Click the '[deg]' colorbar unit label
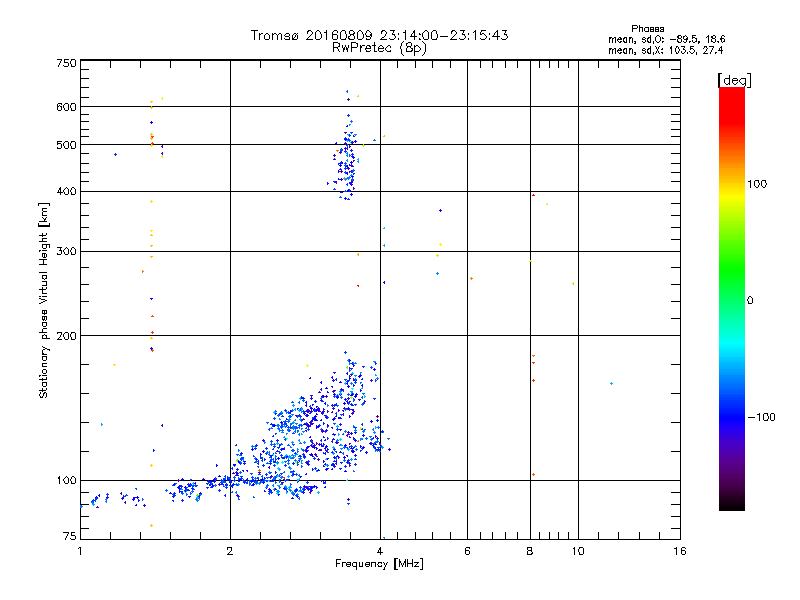This screenshot has width=800, height=600. 734,80
